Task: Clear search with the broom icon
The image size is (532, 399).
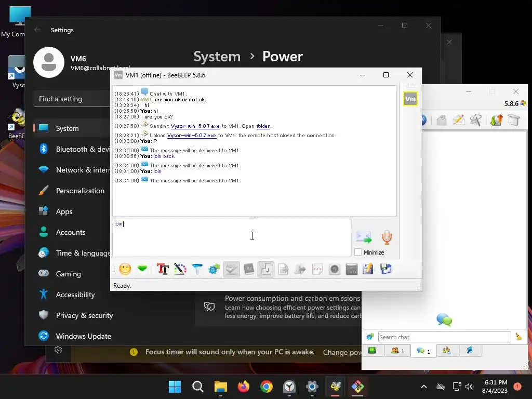Action: tap(519, 337)
